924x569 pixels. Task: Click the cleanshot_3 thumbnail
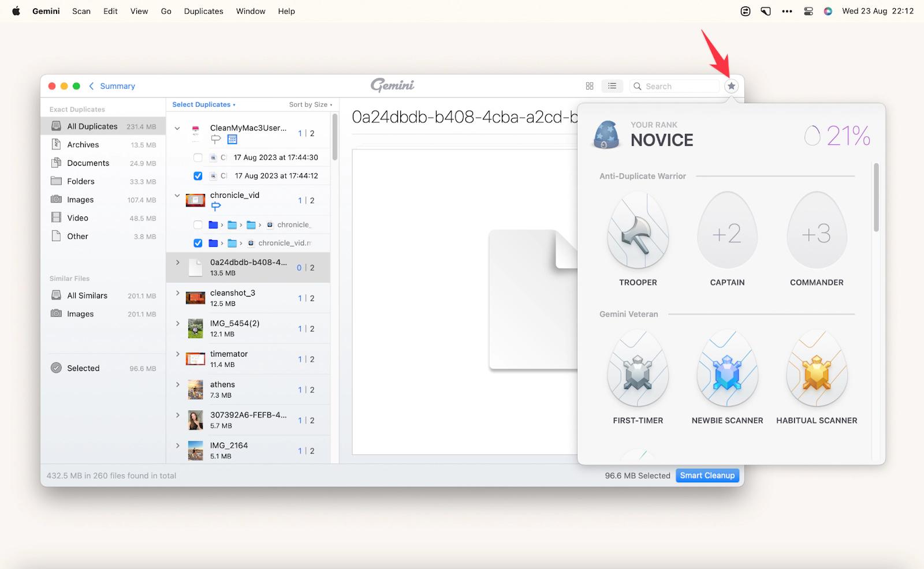[195, 298]
